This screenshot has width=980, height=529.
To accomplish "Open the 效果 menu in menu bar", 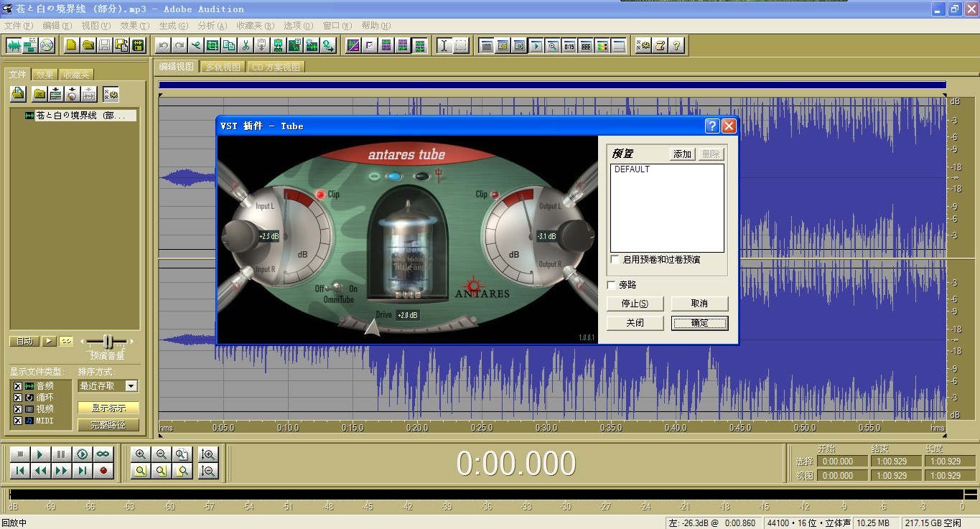I will [x=134, y=26].
